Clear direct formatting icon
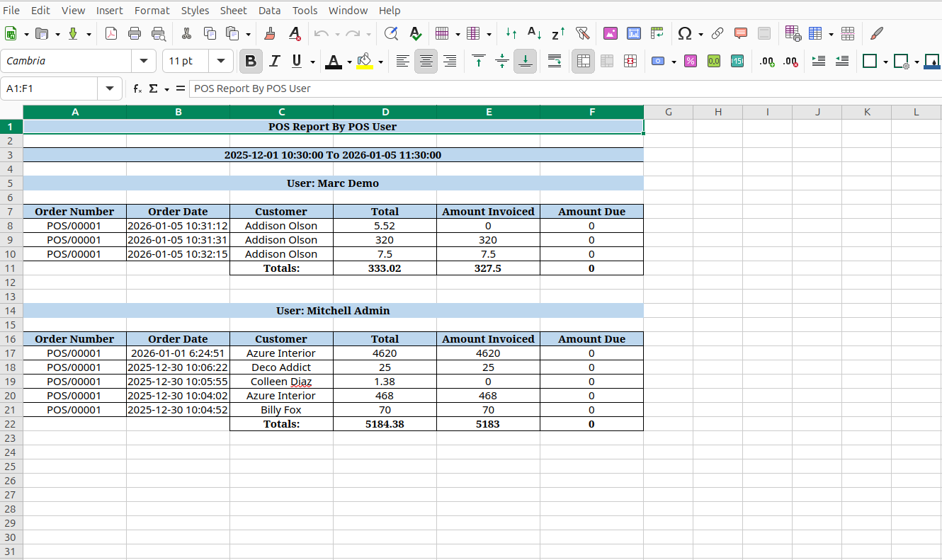The image size is (942, 560). click(295, 33)
